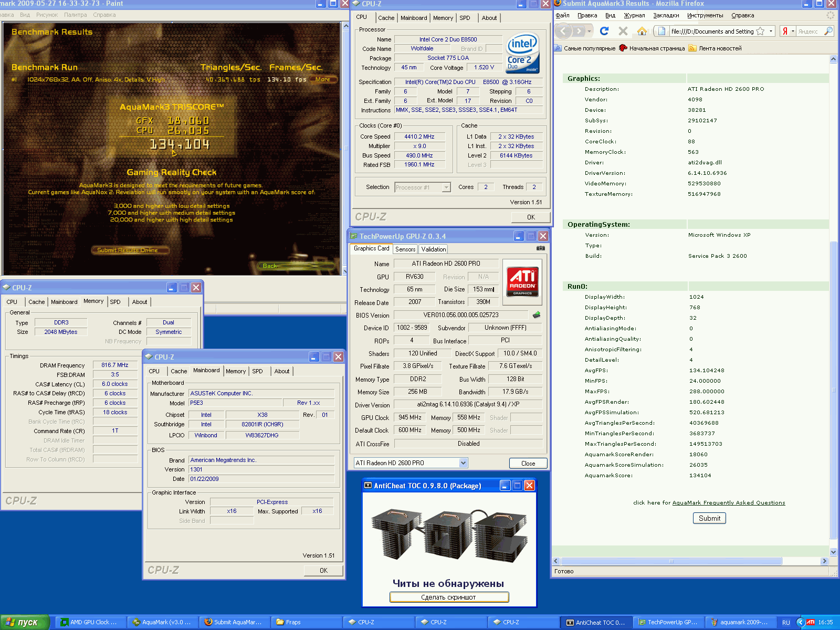840x630 pixels.
Task: Open About tab in mainboard CPU-Z window
Action: click(x=282, y=371)
